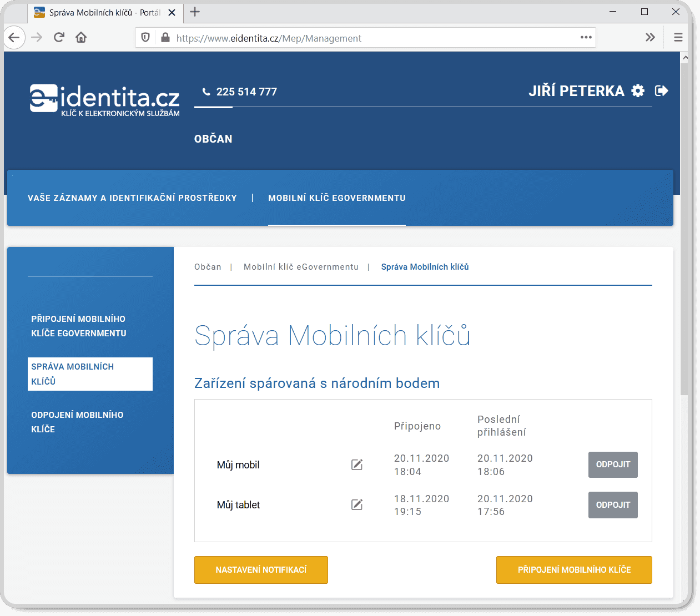The height and width of the screenshot is (616, 700).
Task: Click the browser Forward arrow button
Action: (37, 38)
